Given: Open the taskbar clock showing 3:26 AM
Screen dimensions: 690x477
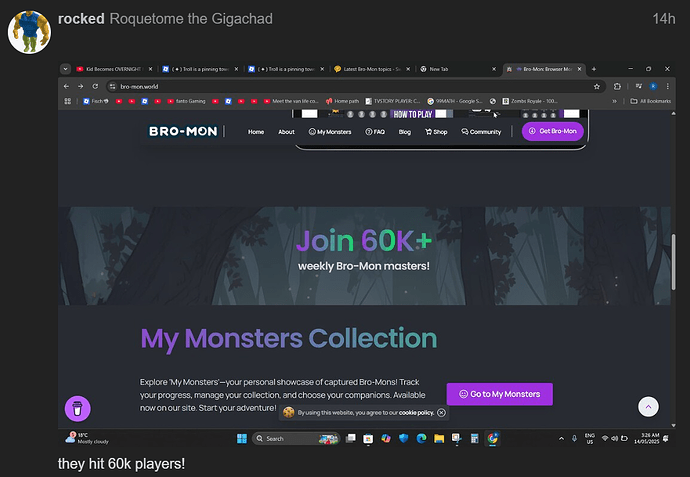Looking at the screenshot, I should [x=647, y=439].
